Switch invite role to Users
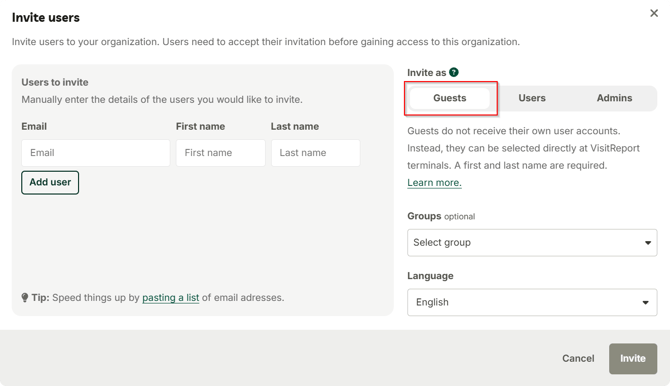 click(x=532, y=98)
